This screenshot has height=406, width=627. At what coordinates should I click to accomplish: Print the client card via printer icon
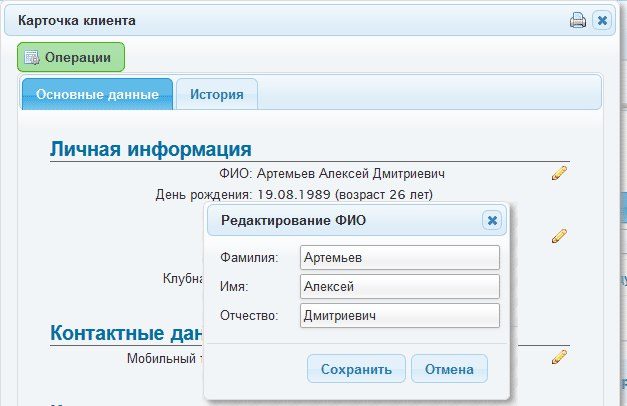[x=577, y=20]
